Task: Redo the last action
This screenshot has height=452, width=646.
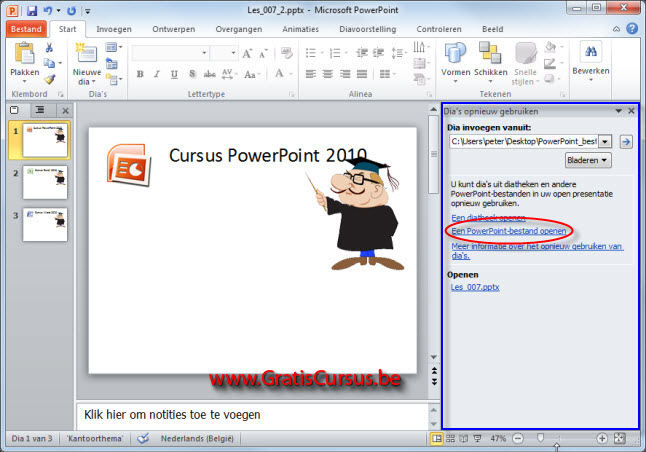Action: pyautogui.click(x=72, y=11)
